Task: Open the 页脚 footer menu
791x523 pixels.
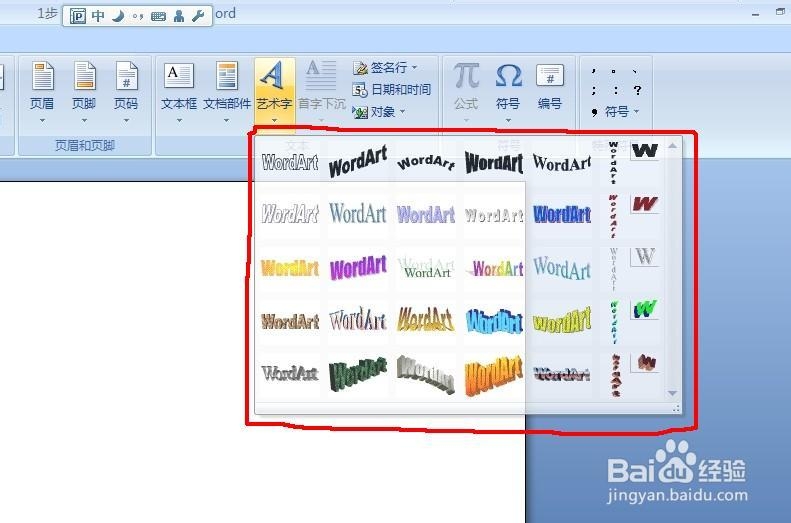Action: pos(84,92)
